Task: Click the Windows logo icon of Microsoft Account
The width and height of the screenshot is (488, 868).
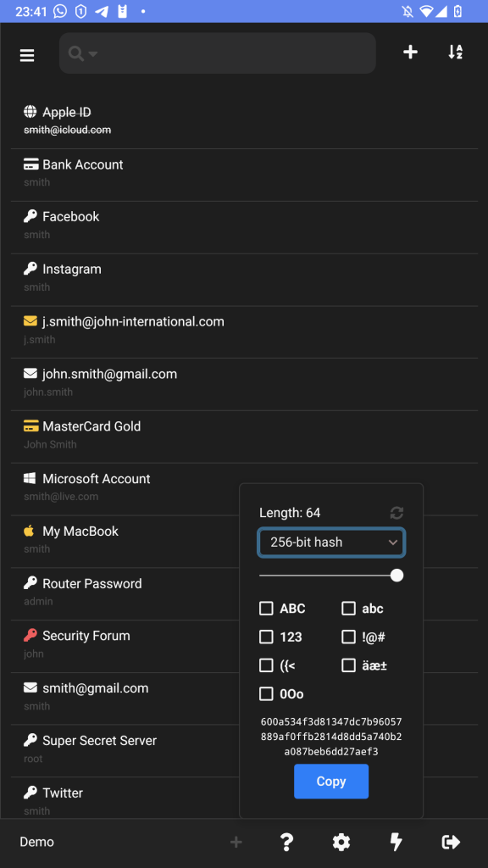Action: (x=30, y=478)
